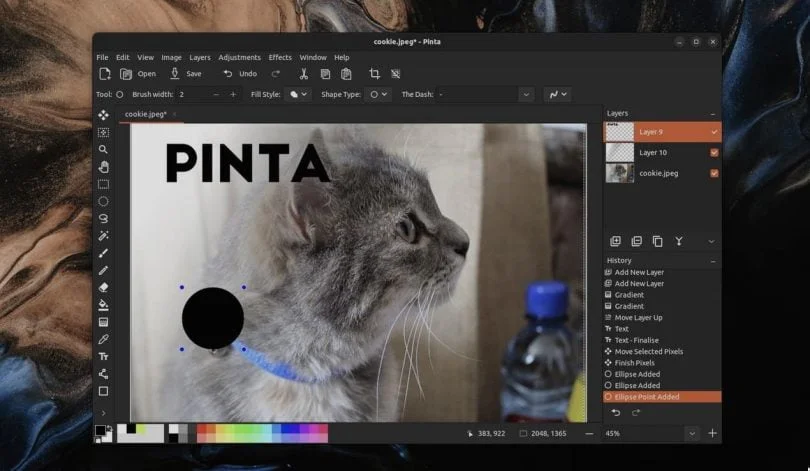Screen dimensions: 810x471
Task: Click the Crop to Selection icon
Action: coord(375,74)
